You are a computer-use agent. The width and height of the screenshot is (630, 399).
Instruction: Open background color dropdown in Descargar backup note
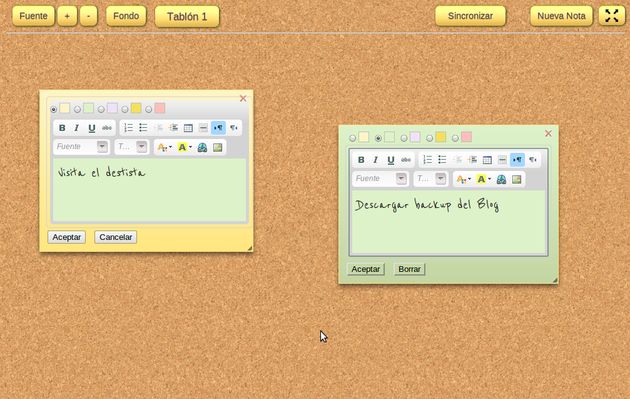[x=484, y=179]
